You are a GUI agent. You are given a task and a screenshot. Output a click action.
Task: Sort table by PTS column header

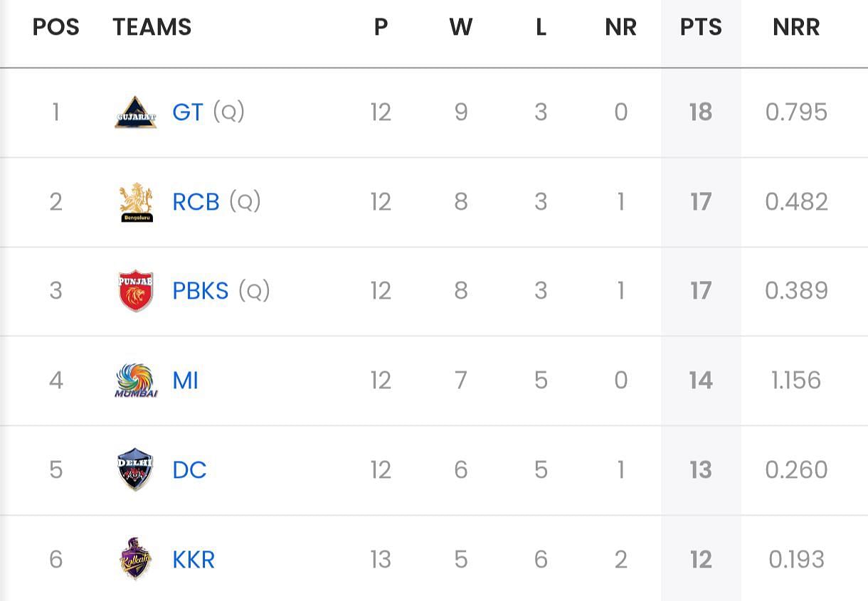coord(701,27)
